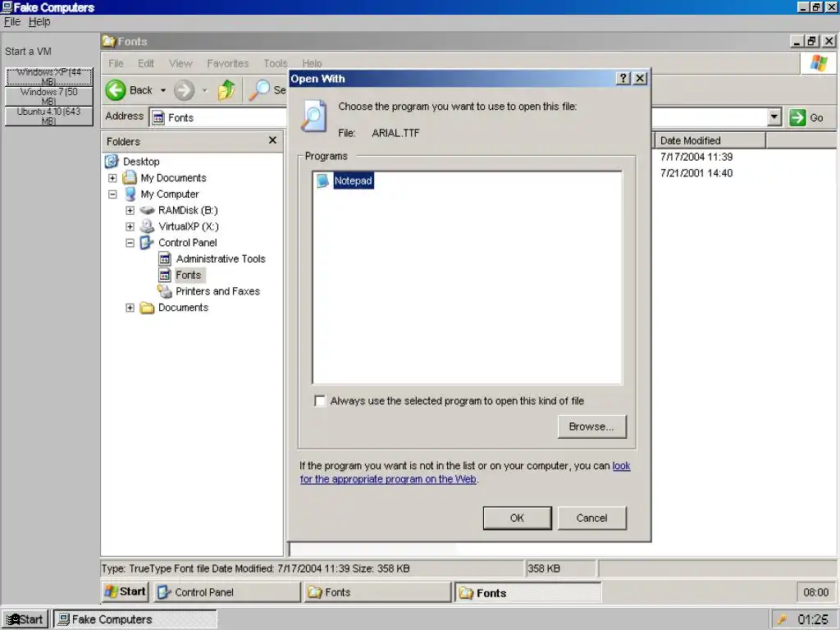This screenshot has width=840, height=630.
Task: Open the outer Start button
Action: coord(25,619)
